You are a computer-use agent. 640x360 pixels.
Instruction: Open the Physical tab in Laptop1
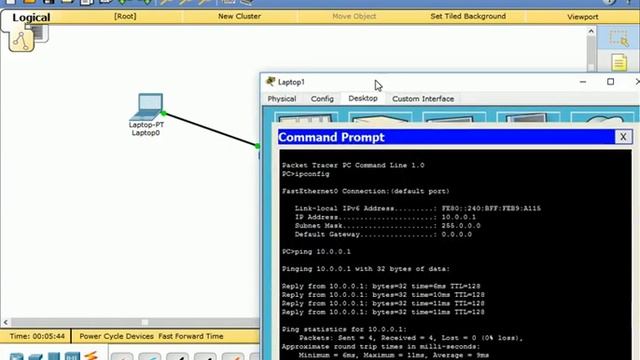click(x=282, y=99)
